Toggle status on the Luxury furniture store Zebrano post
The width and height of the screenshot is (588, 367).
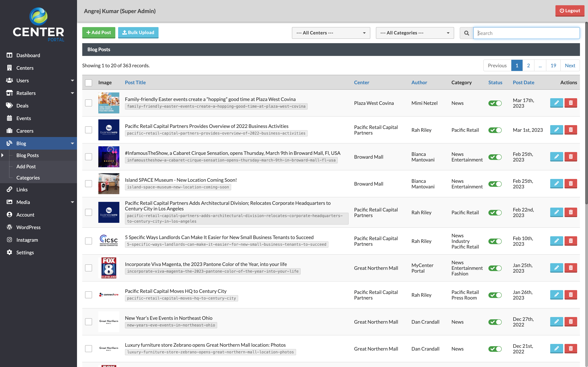click(495, 348)
